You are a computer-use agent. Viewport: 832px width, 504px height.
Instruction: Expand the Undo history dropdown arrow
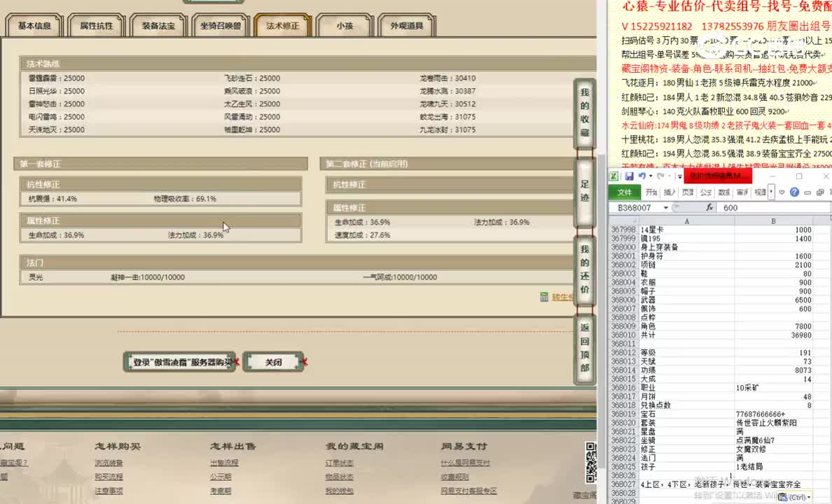[650, 176]
